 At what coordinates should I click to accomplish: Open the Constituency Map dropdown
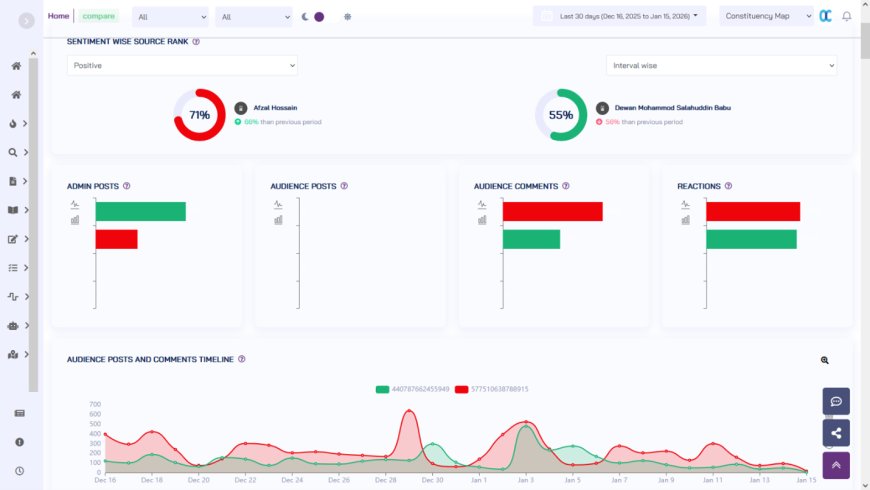[x=765, y=16]
